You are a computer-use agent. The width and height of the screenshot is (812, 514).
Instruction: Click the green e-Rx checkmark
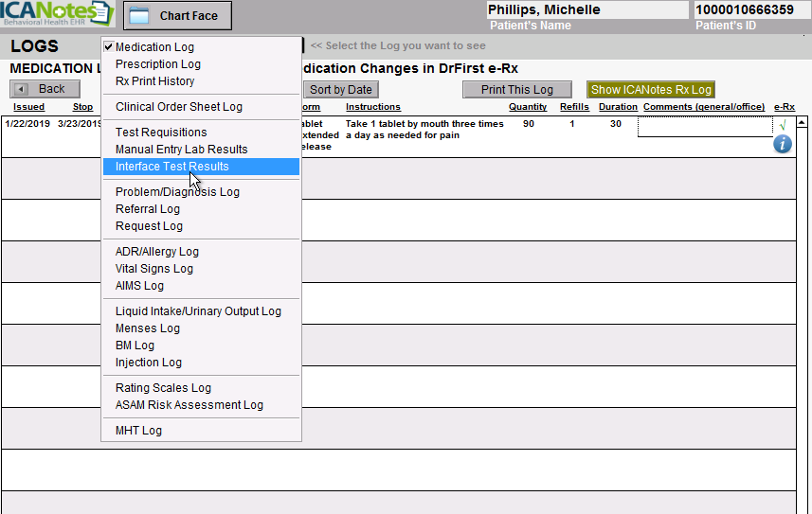(x=782, y=125)
